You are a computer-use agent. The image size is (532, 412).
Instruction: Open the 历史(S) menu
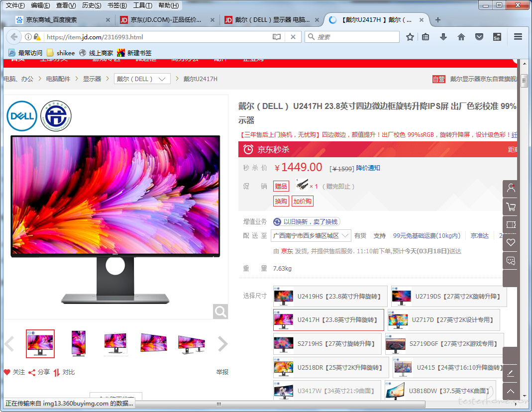pyautogui.click(x=92, y=5)
